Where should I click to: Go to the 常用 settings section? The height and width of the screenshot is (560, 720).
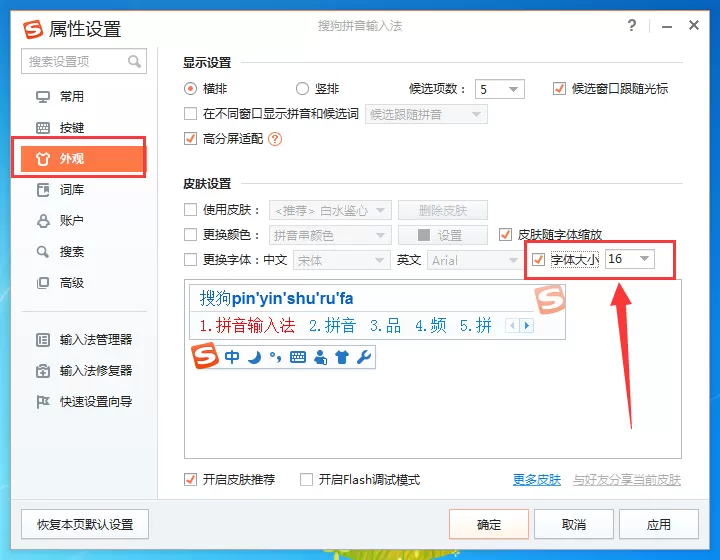[84, 97]
